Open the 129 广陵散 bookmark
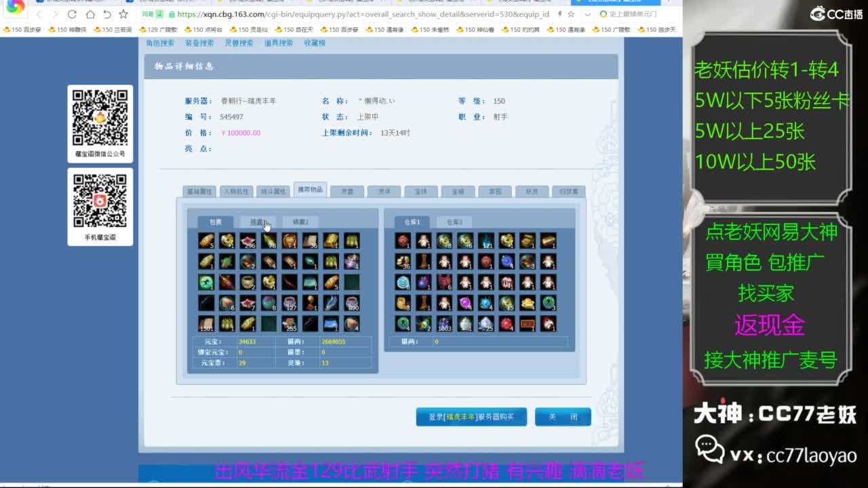The image size is (868, 488). tap(158, 30)
